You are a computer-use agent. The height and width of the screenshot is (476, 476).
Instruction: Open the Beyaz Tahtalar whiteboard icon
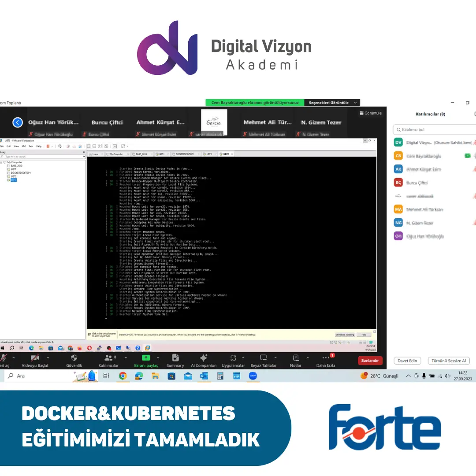point(263,357)
